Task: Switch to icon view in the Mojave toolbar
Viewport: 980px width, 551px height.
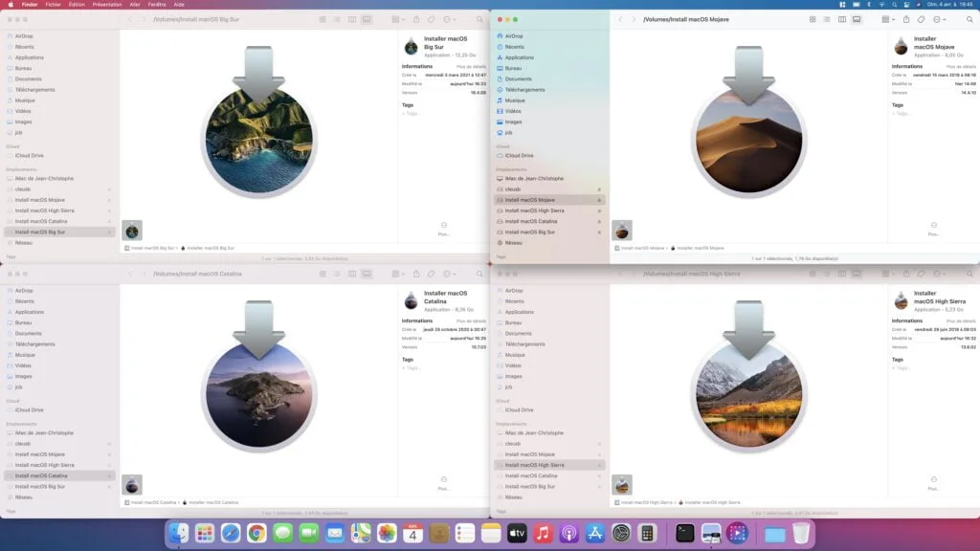Action: tap(813, 18)
